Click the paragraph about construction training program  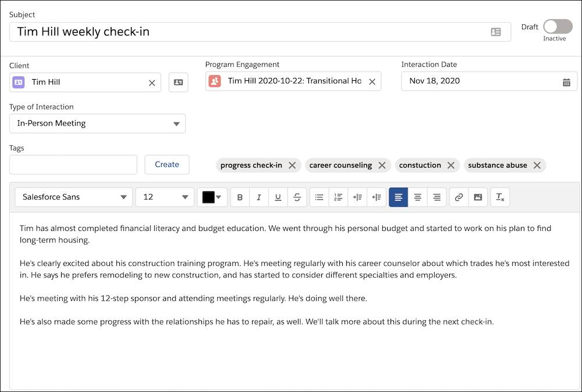(x=294, y=269)
